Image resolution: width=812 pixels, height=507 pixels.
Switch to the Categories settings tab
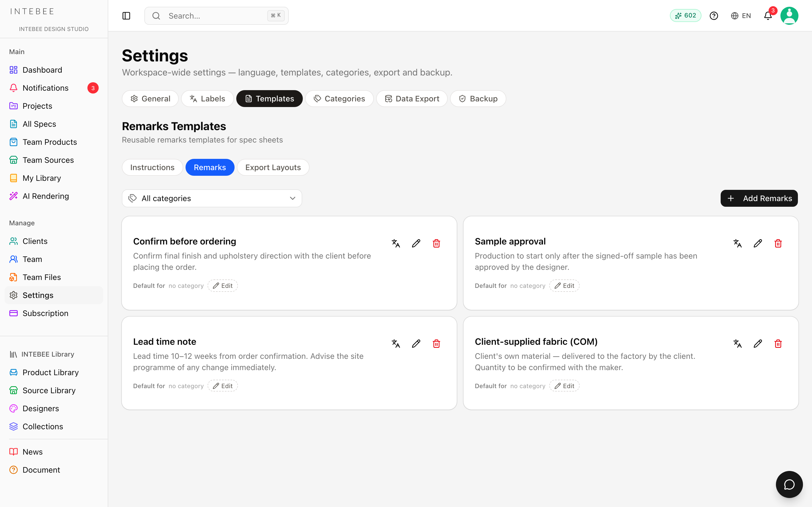click(x=339, y=99)
